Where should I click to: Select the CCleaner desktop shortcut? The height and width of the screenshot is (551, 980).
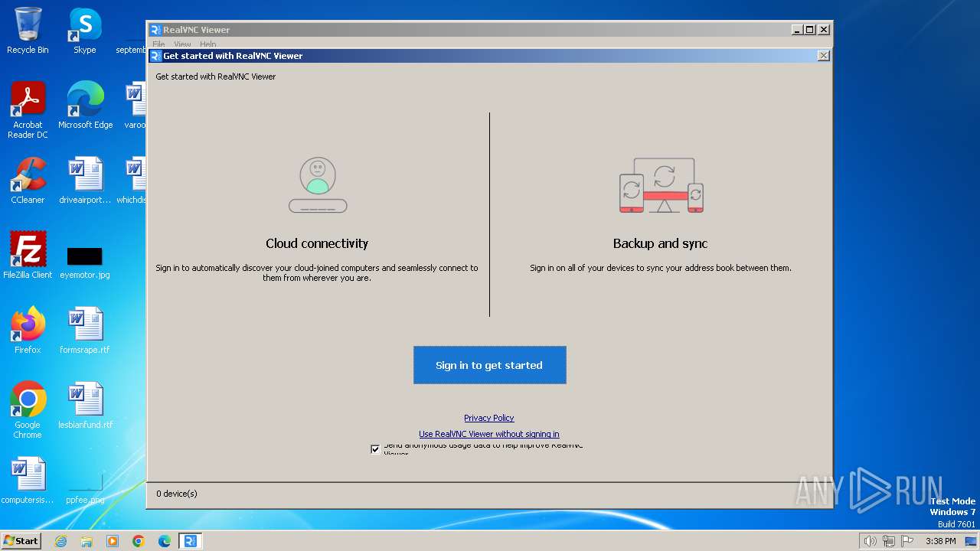(28, 181)
